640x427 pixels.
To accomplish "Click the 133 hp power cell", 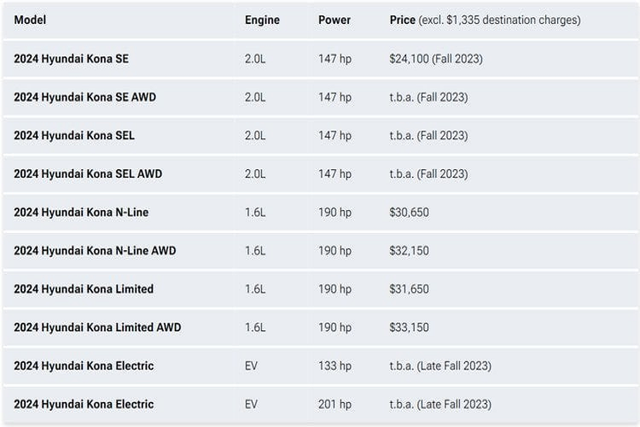I will 335,366.
